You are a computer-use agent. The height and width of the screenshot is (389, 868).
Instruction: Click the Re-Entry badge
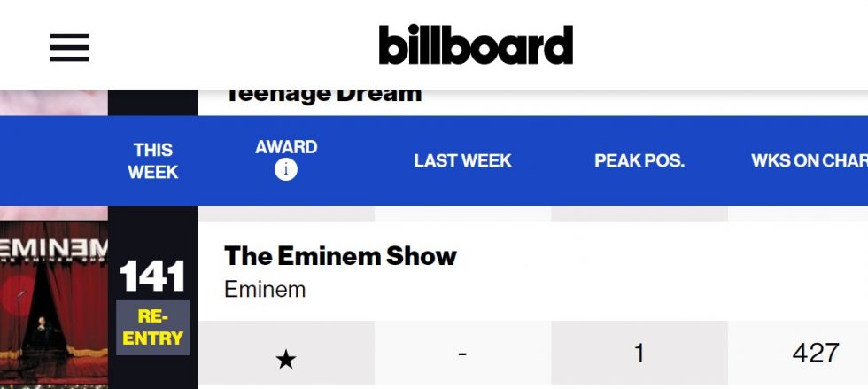(x=152, y=327)
